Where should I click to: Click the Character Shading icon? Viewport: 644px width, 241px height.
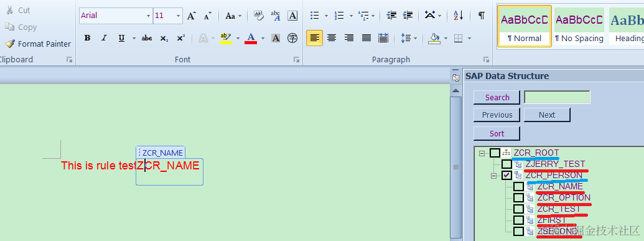pyautogui.click(x=276, y=38)
